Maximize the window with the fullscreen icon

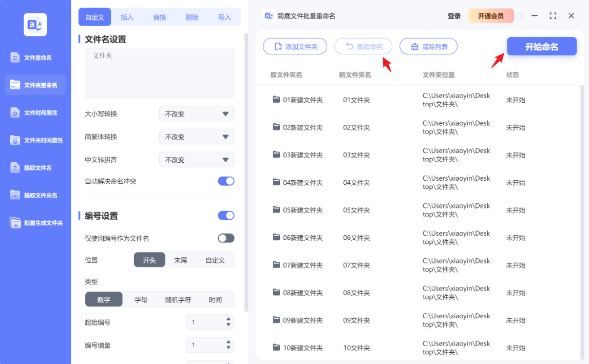point(553,16)
